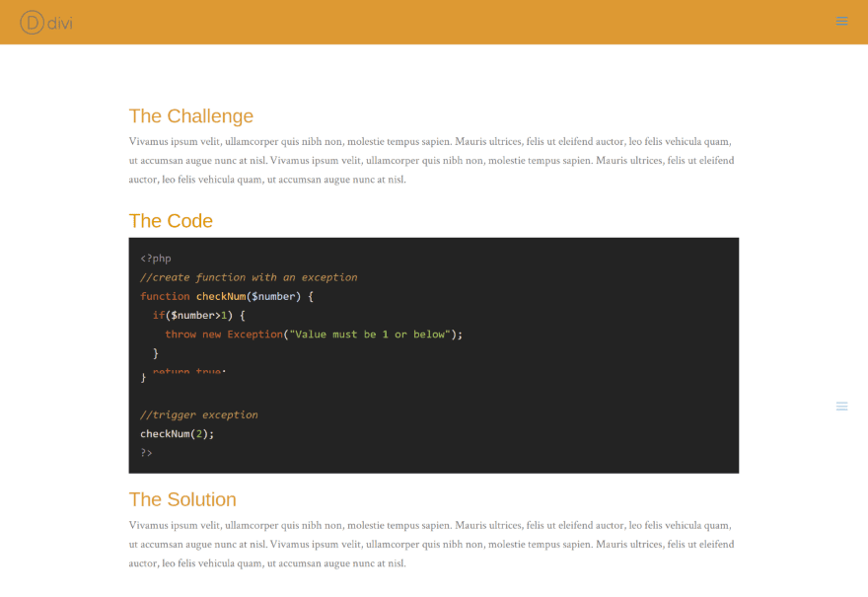Click the floating hamburger icon beside the code block

pos(841,407)
